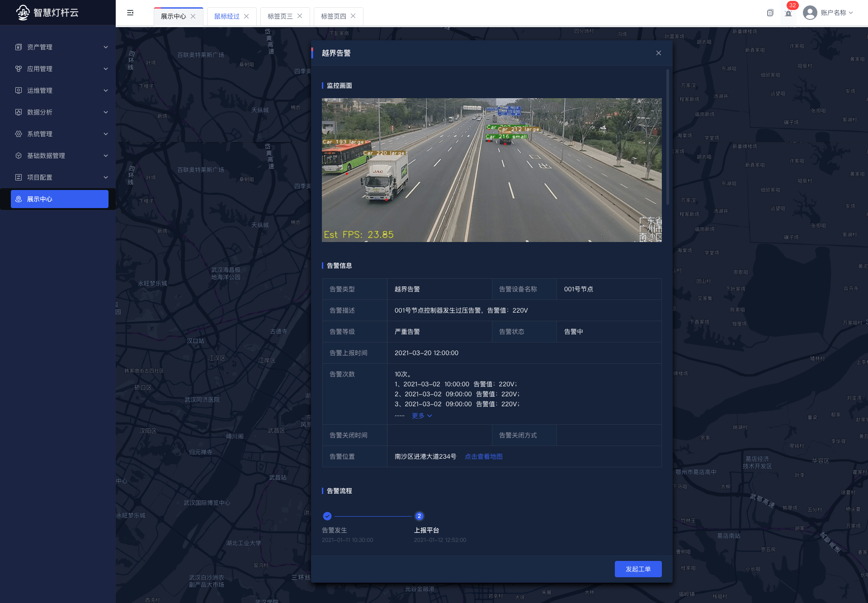Click the sidebar collapse hamburger icon
The image size is (868, 603).
point(130,13)
